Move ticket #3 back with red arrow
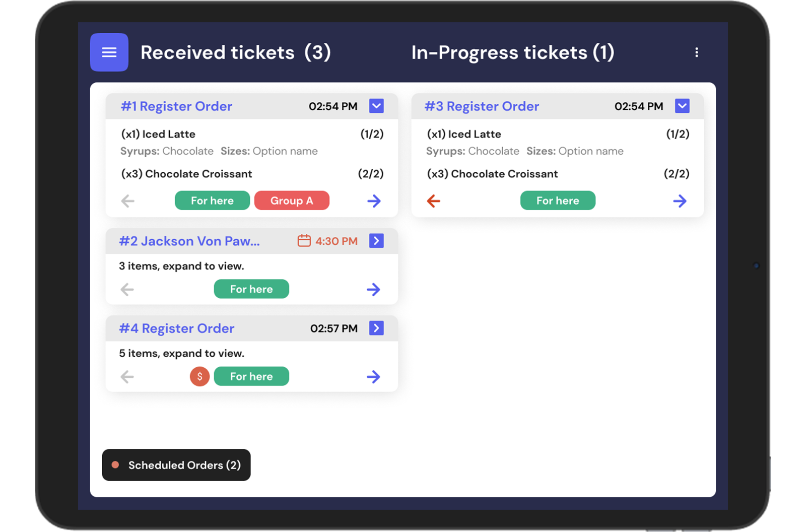This screenshot has height=532, width=806. tap(433, 201)
